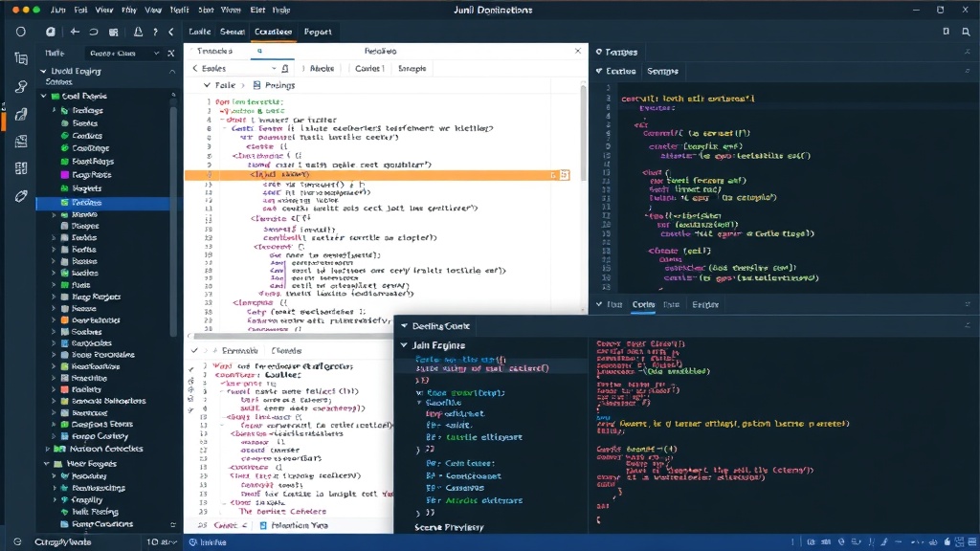Collapse the sidebar section using the up caret
The width and height of the screenshot is (980, 551).
tap(172, 72)
